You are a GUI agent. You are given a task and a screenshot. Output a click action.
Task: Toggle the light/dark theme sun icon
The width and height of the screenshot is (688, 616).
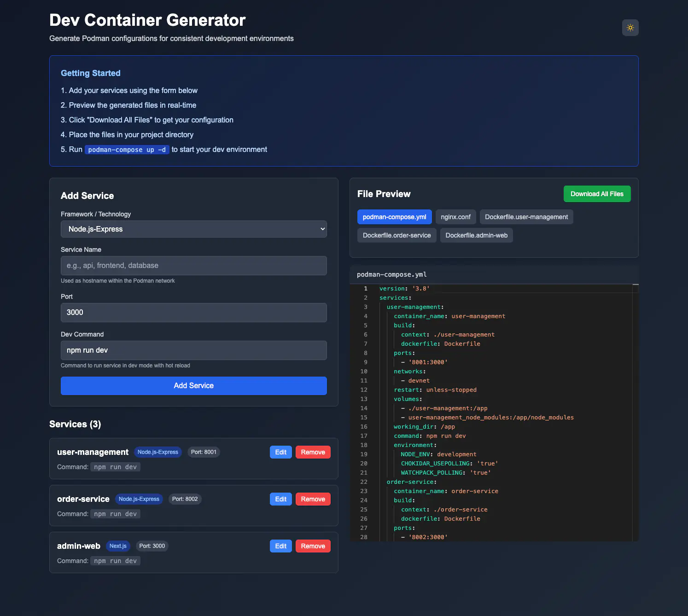pyautogui.click(x=630, y=28)
